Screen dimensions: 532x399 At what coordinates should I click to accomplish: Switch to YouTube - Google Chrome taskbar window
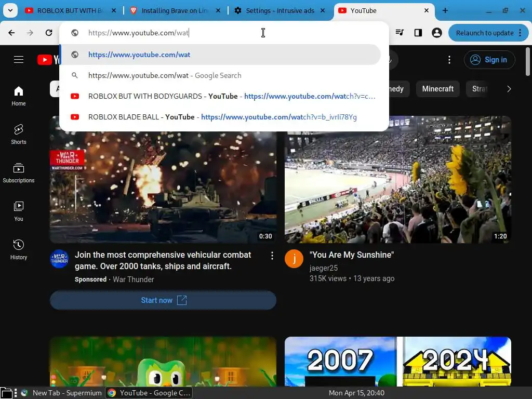(x=149, y=393)
